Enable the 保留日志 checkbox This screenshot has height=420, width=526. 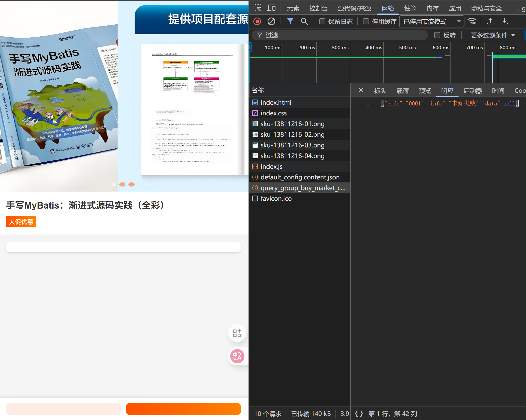(x=322, y=22)
